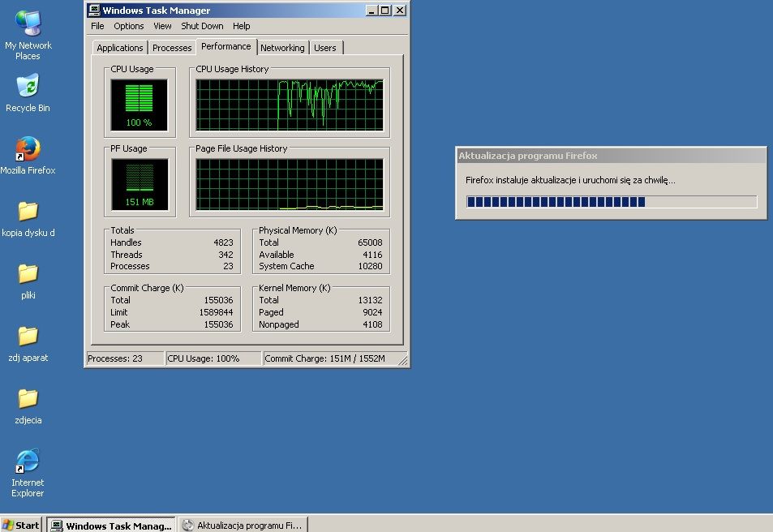This screenshot has height=532, width=773.
Task: Switch to the Processes tab
Action: click(172, 48)
